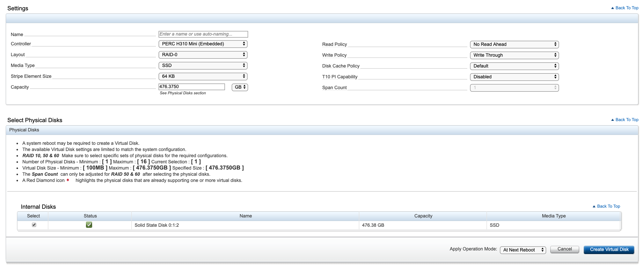Screen dimensions: 644x269
Task: Uncheck Solid State Disk 0:1:2 checkbox
Action: pos(34,225)
